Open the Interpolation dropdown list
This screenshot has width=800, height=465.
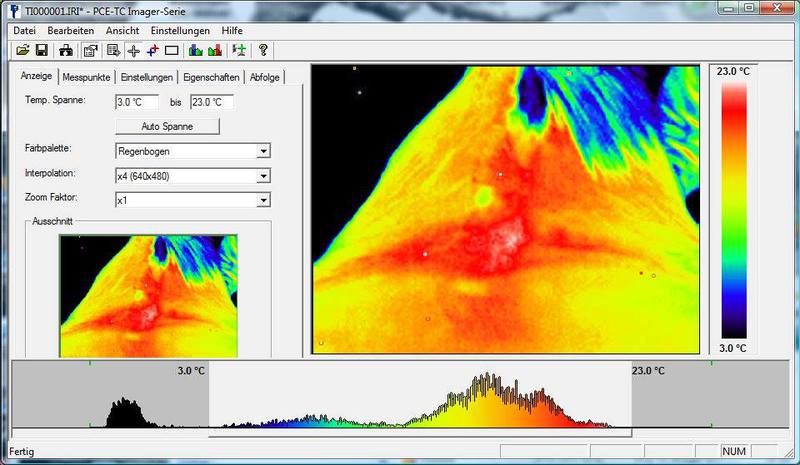(263, 176)
